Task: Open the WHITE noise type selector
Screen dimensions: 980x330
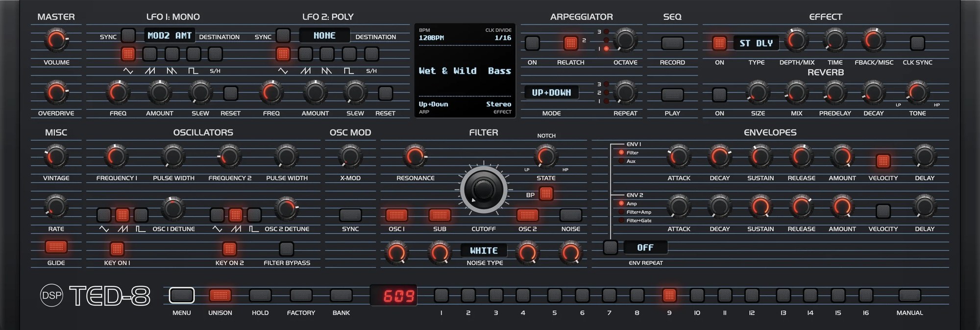Action: 484,251
